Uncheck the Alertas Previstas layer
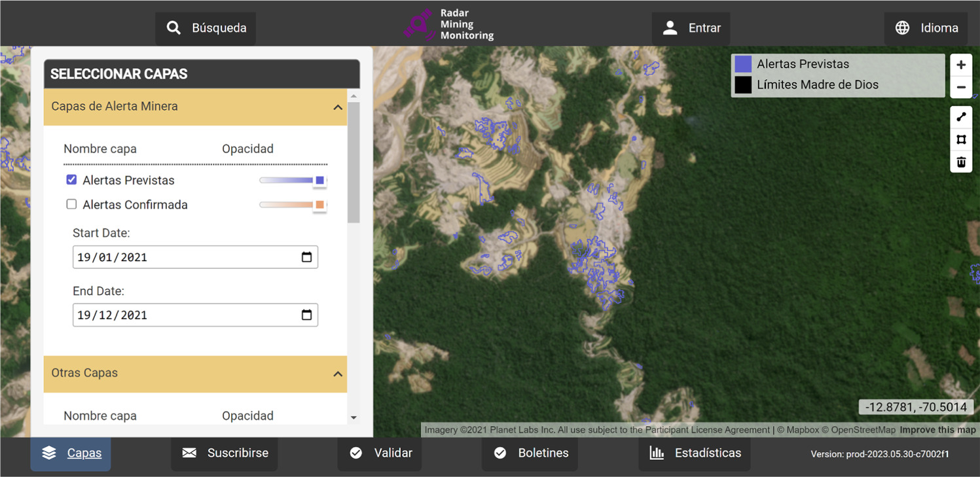 71,179
